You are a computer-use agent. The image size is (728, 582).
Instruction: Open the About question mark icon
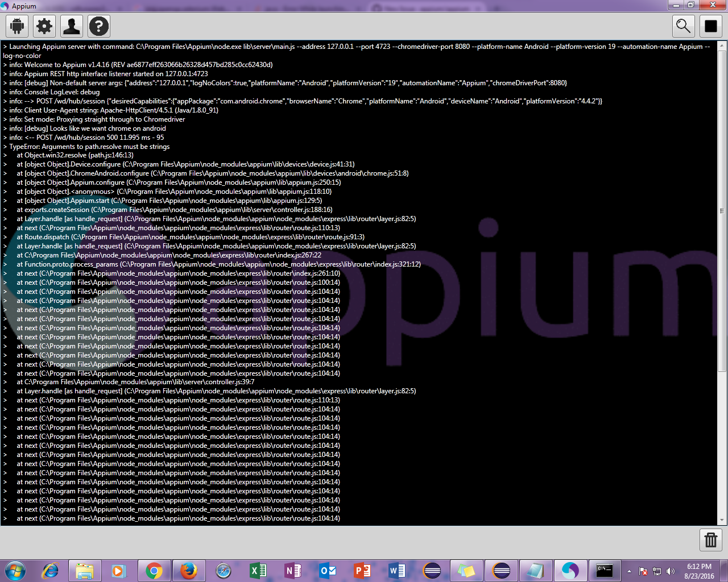pyautogui.click(x=99, y=26)
